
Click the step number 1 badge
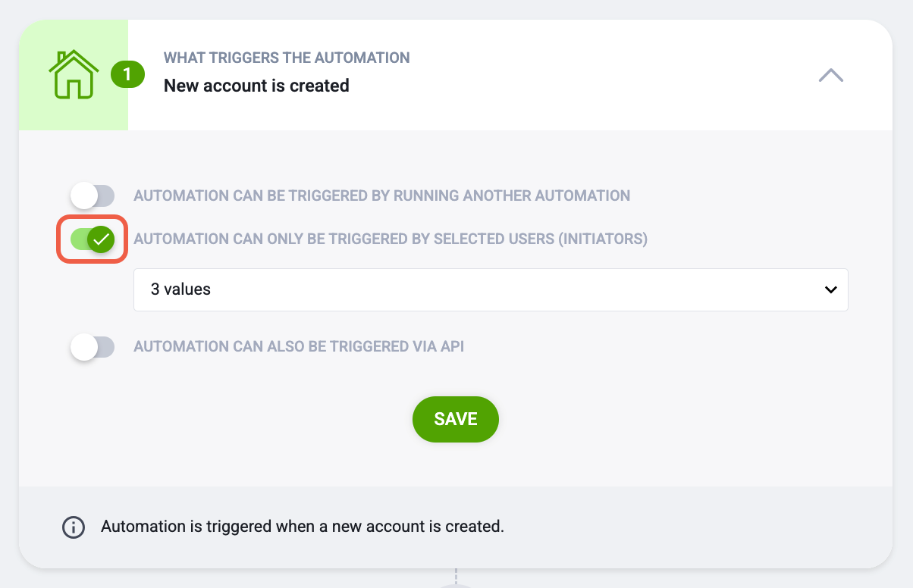[127, 75]
